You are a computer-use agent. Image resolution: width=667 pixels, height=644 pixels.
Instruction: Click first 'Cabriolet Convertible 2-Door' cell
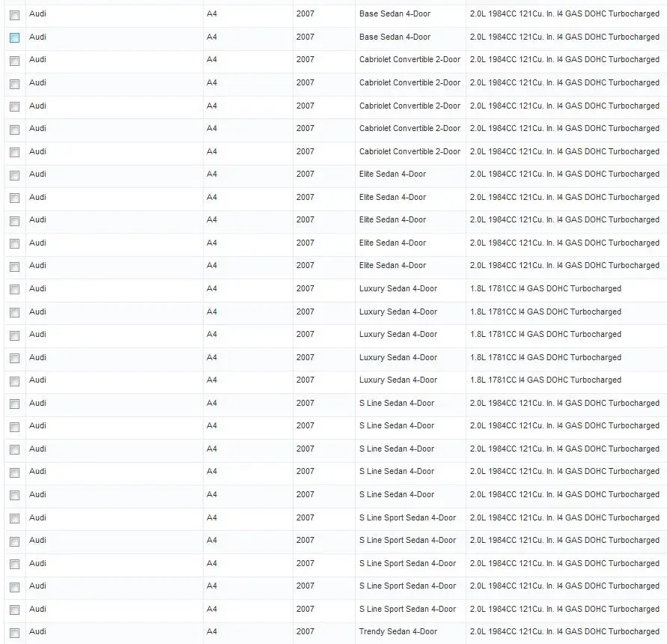click(409, 60)
